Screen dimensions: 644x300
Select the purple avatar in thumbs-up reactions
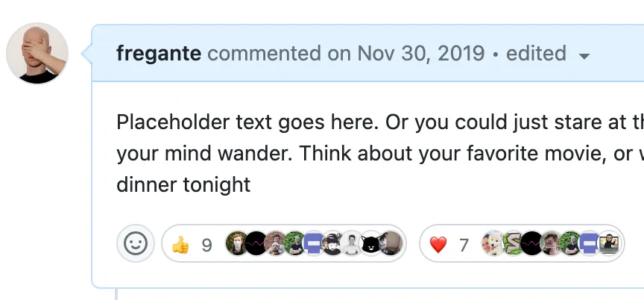click(314, 244)
